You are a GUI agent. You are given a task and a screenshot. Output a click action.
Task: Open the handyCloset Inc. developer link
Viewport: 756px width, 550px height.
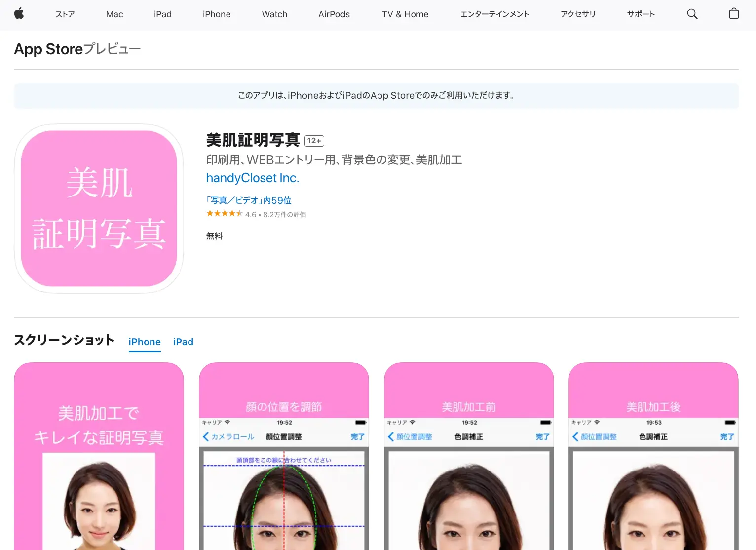click(253, 178)
